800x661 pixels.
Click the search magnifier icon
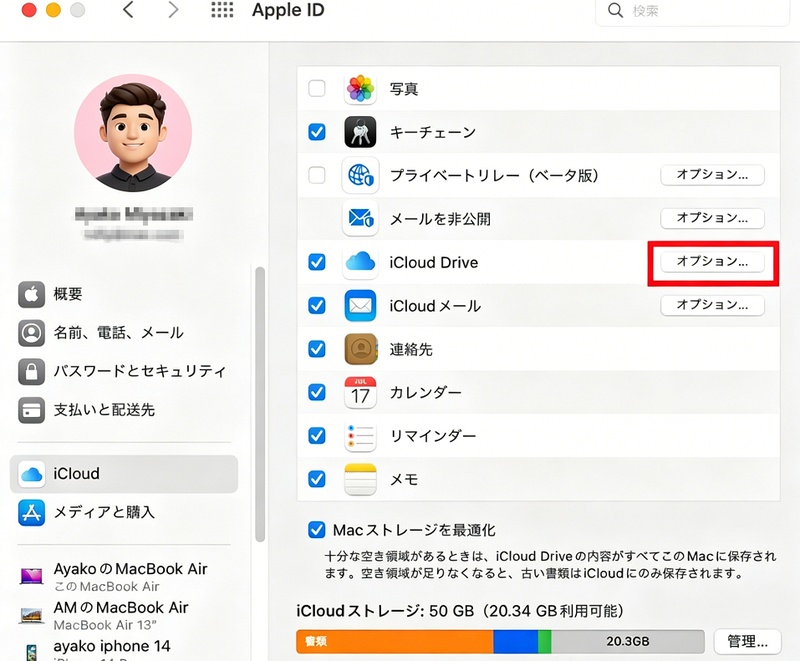pyautogui.click(x=615, y=10)
